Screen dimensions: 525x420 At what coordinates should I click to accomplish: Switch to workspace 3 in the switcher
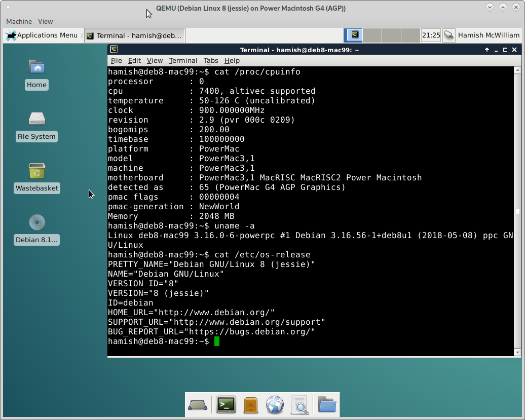(391, 35)
